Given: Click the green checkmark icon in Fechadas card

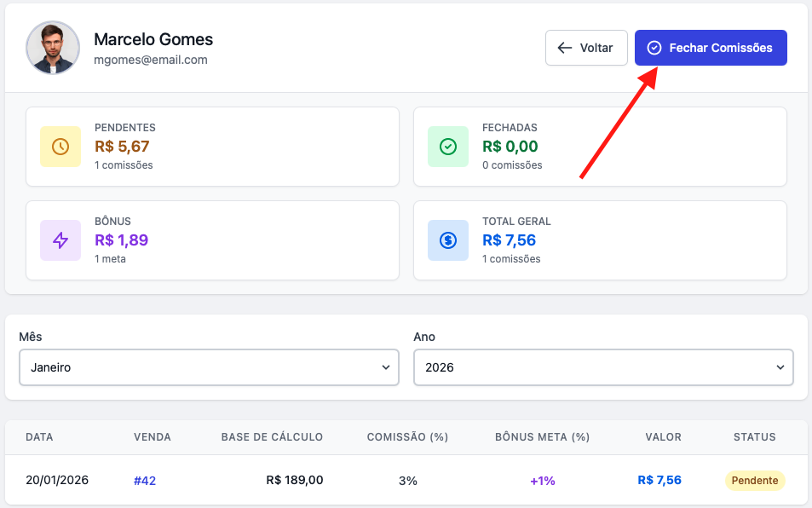Looking at the screenshot, I should point(448,147).
